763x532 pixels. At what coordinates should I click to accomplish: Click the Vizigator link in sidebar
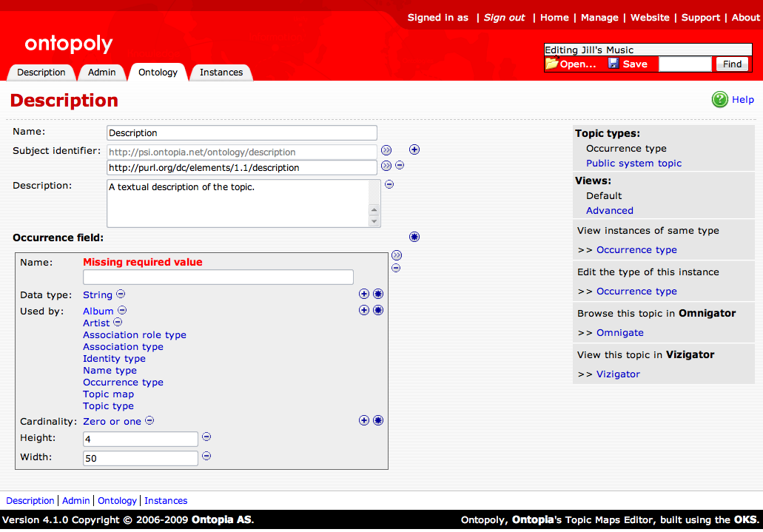click(x=618, y=374)
